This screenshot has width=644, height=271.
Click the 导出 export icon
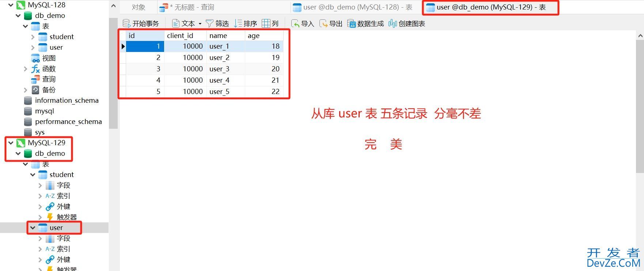pyautogui.click(x=323, y=23)
